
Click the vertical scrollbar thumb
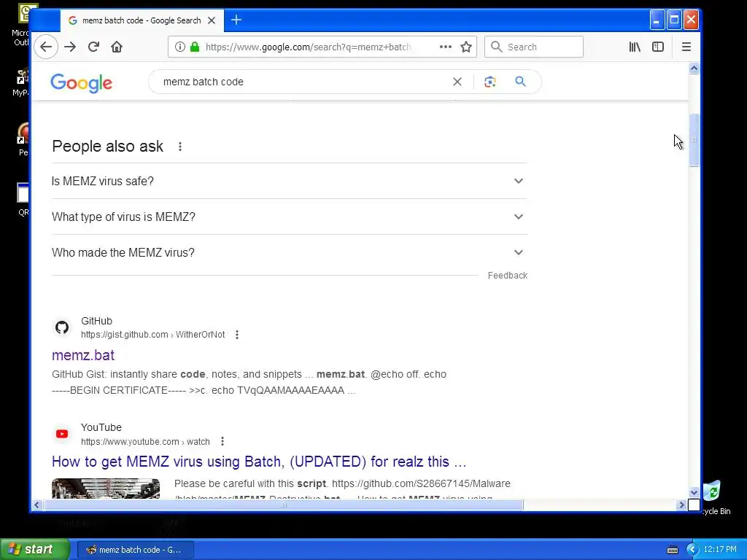coord(694,140)
